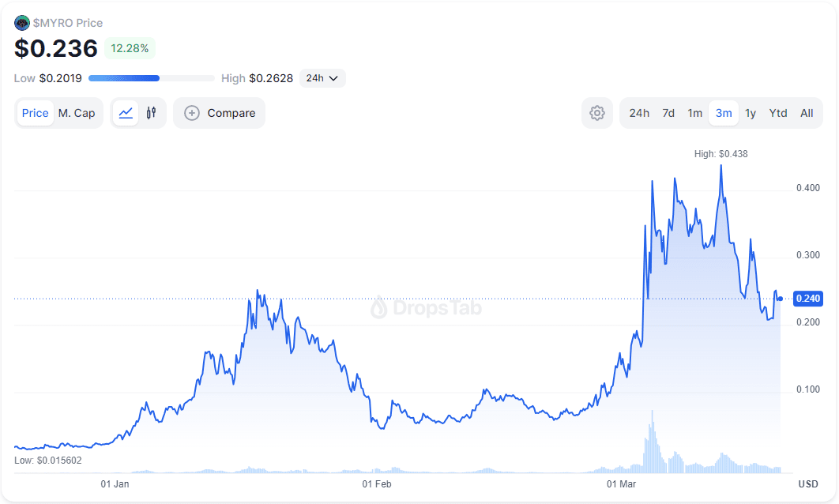The width and height of the screenshot is (839, 504).
Task: Click the High: $0.438 chart label
Action: coord(720,153)
